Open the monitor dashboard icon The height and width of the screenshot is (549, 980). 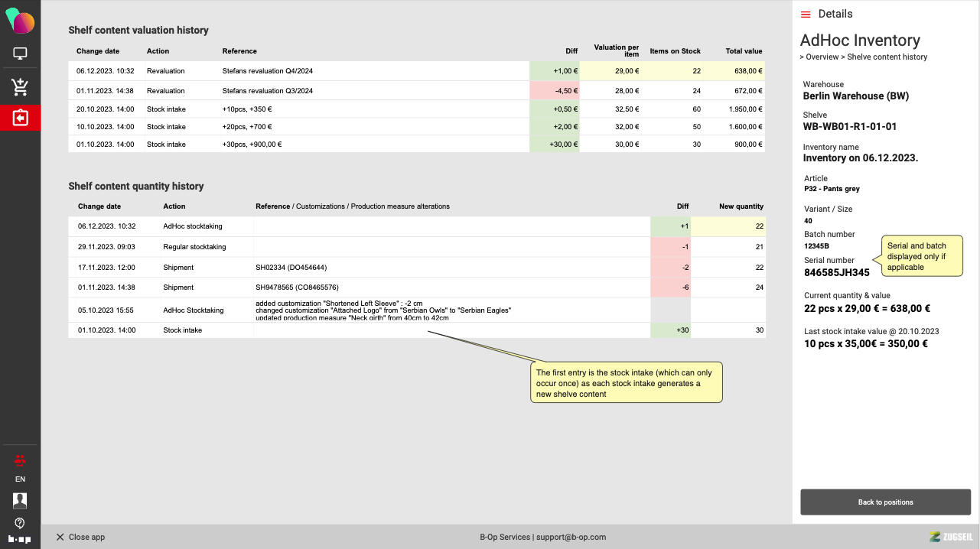tap(20, 54)
